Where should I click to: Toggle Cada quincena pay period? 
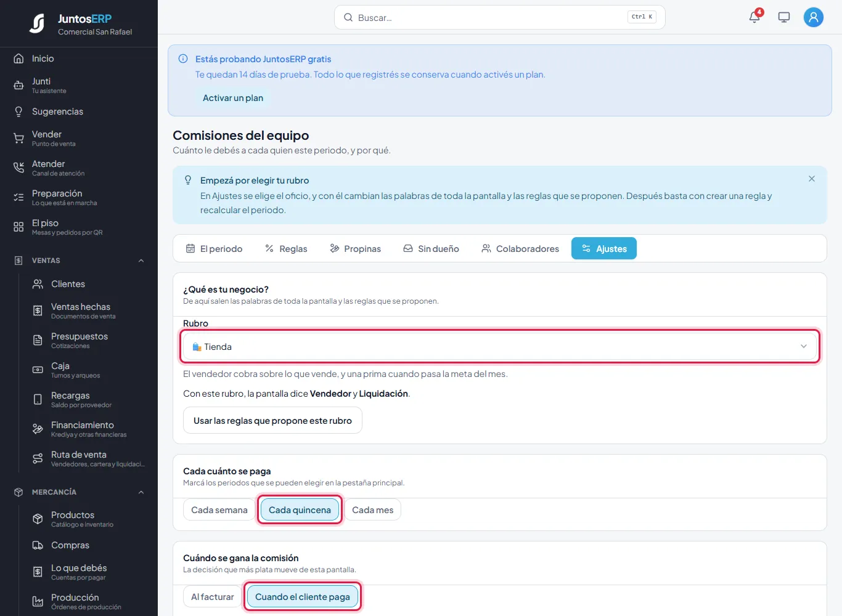pyautogui.click(x=300, y=510)
